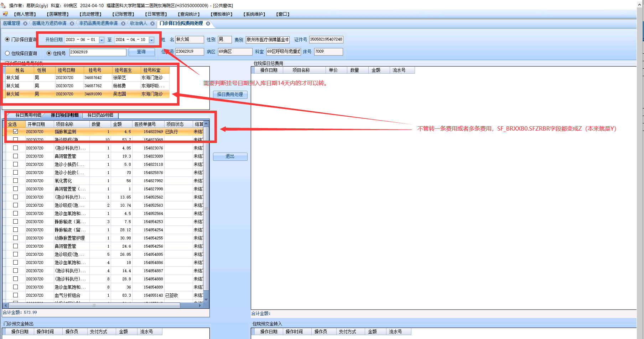Select registration row with number 34687642
The width and height of the screenshot is (644, 339).
pyautogui.click(x=87, y=78)
